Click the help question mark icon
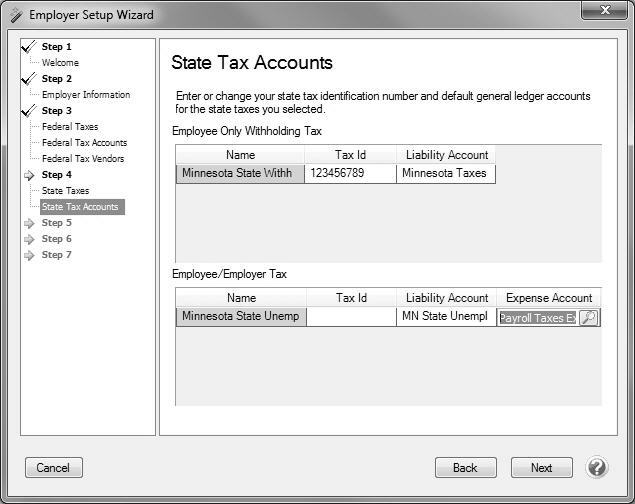This screenshot has width=635, height=504. [x=597, y=467]
